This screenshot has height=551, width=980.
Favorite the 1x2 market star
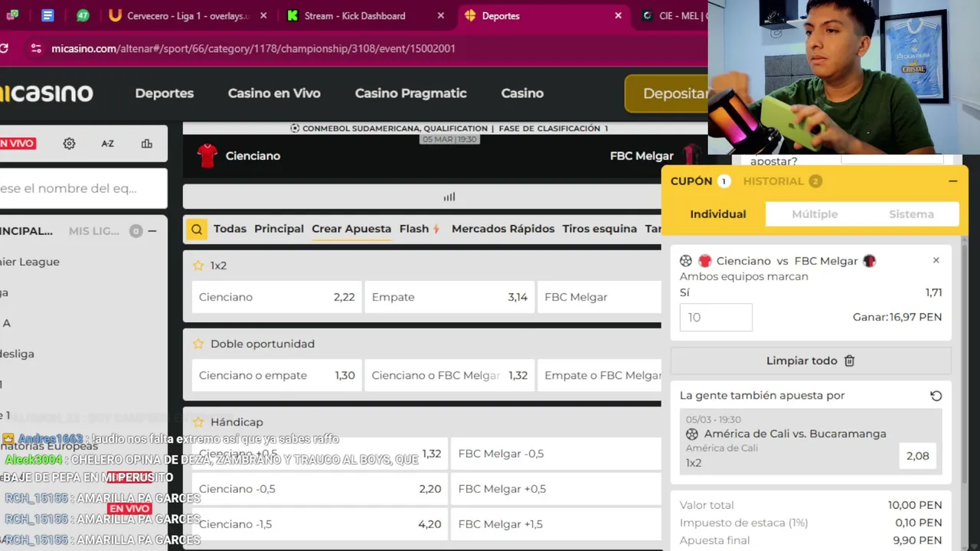198,266
